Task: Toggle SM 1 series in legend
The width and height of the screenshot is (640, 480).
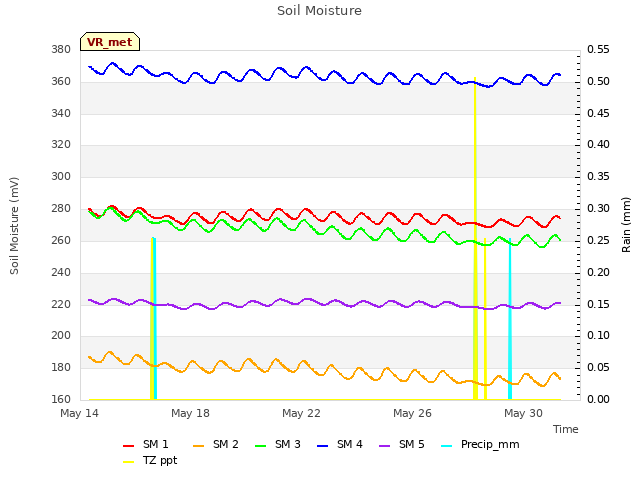Action: (146, 444)
